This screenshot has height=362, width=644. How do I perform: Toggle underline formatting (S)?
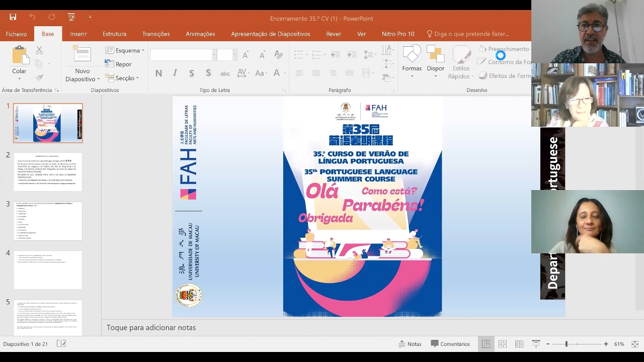click(x=192, y=73)
